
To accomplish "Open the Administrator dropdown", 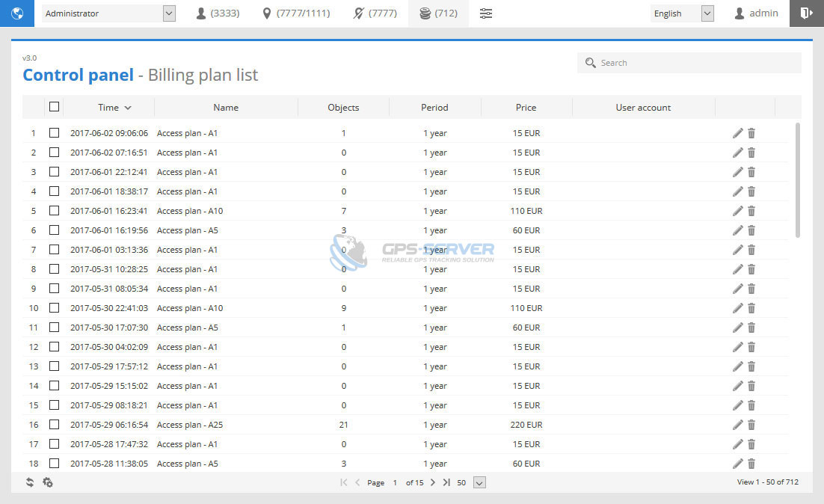I will (x=108, y=13).
